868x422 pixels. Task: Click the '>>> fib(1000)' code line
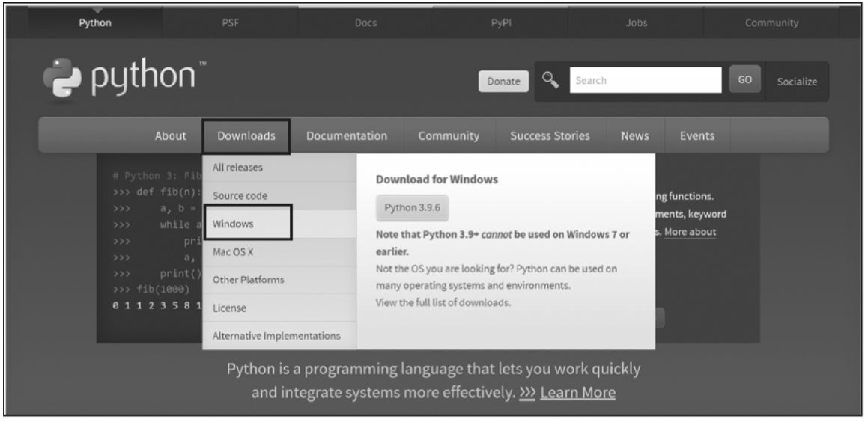pos(151,290)
